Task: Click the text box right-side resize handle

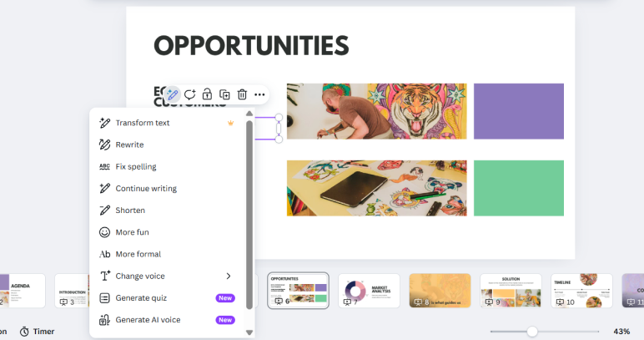Action: click(x=279, y=129)
